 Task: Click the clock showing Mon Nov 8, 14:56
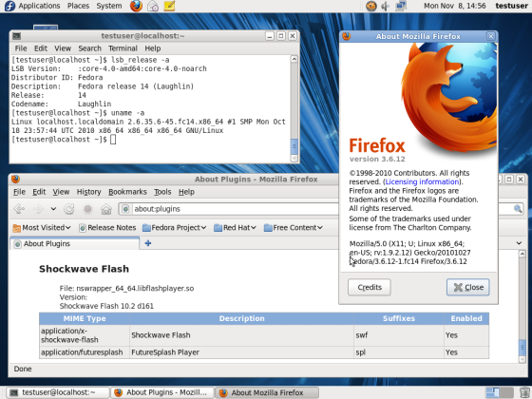point(455,6)
